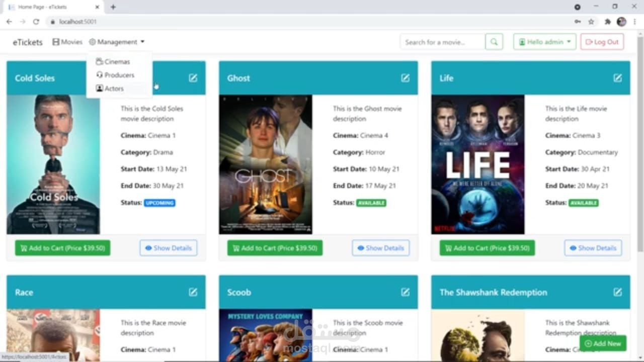Click the Ghost AVAILABLE status badge
The height and width of the screenshot is (362, 644).
(371, 203)
